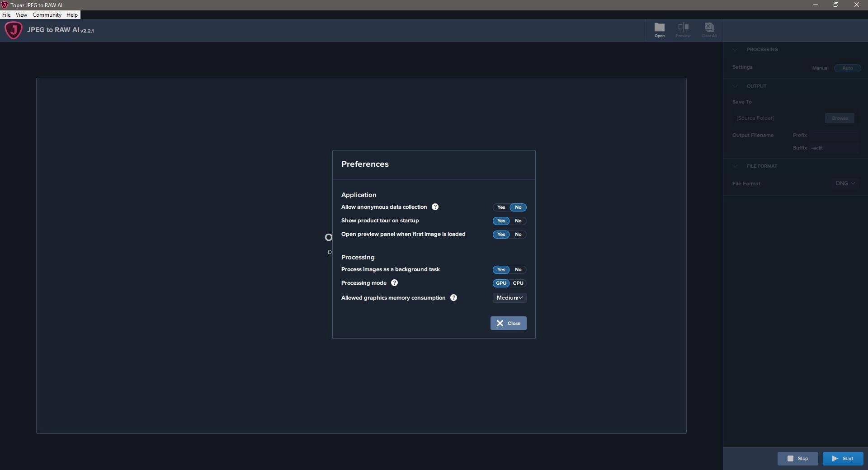Image resolution: width=868 pixels, height=470 pixels.
Task: Click the Output Filename label
Action: point(753,135)
